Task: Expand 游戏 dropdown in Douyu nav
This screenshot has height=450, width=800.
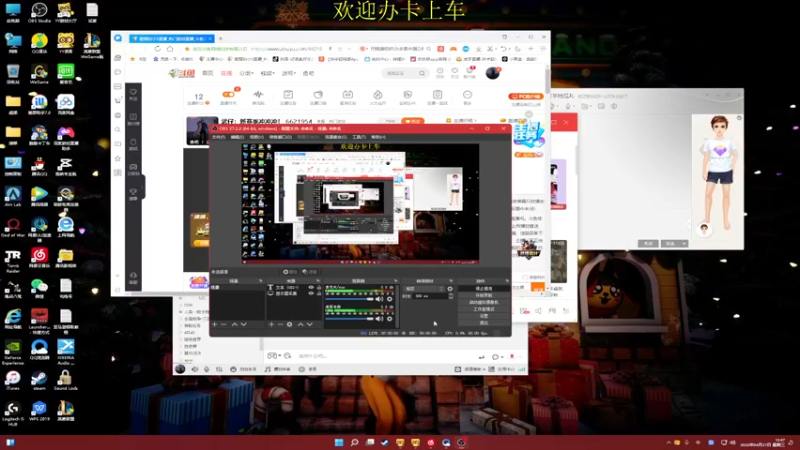Action: (x=288, y=73)
